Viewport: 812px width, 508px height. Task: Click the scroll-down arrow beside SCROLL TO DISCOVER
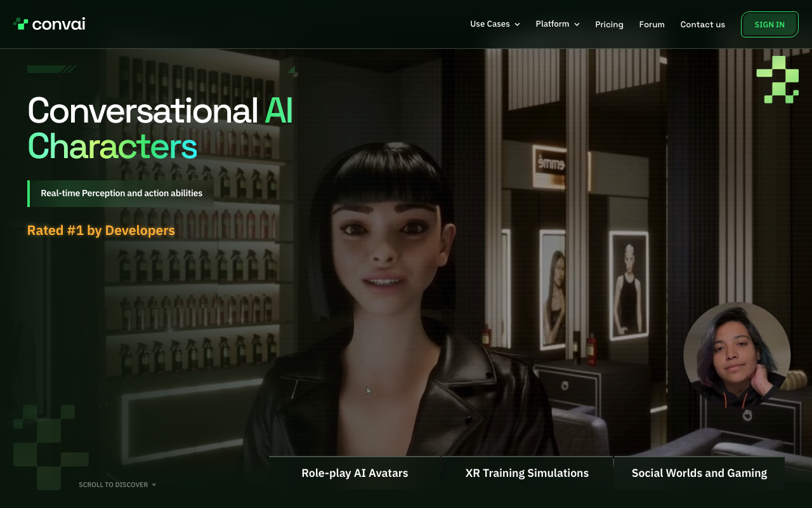pyautogui.click(x=154, y=485)
